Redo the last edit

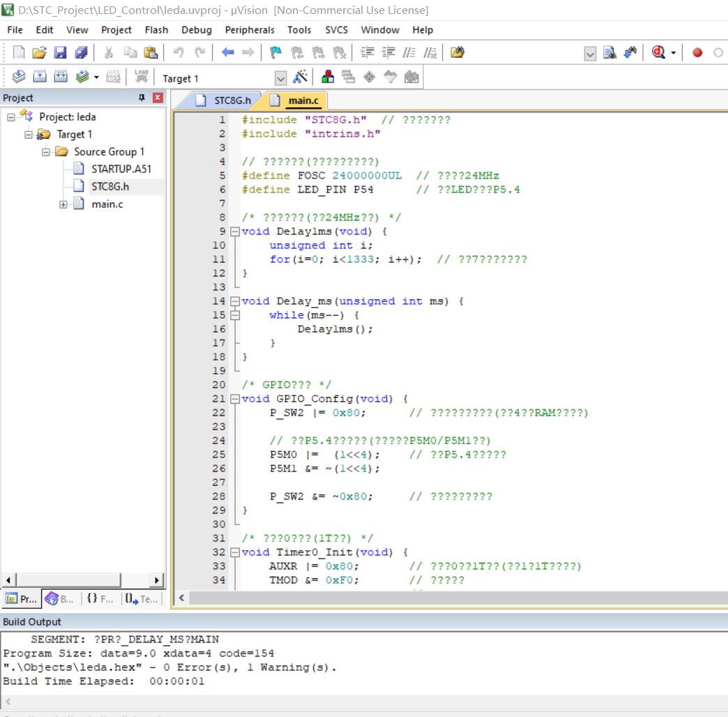coord(199,52)
